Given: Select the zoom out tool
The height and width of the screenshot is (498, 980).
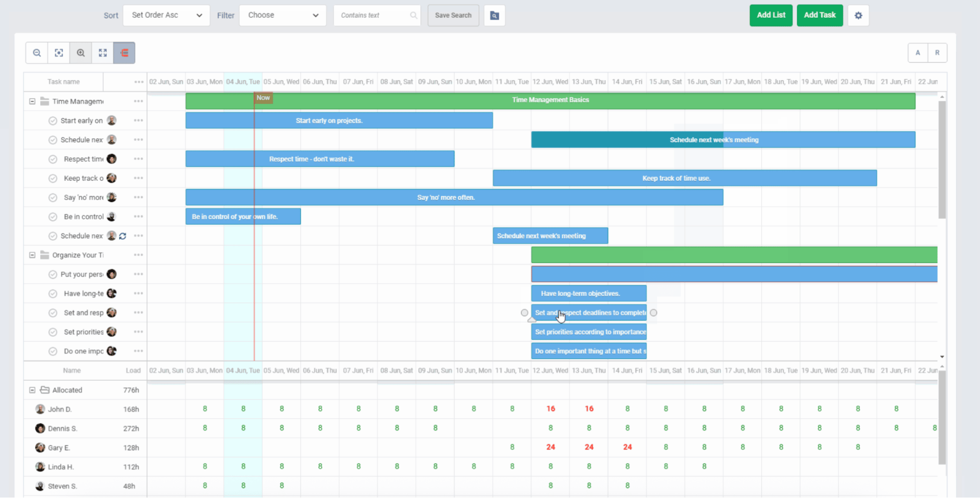Looking at the screenshot, I should pos(36,52).
